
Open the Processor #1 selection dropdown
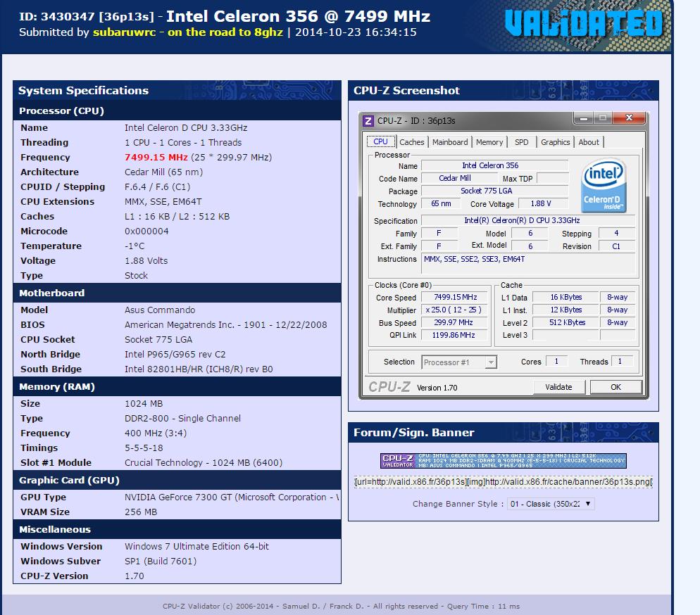(x=459, y=362)
